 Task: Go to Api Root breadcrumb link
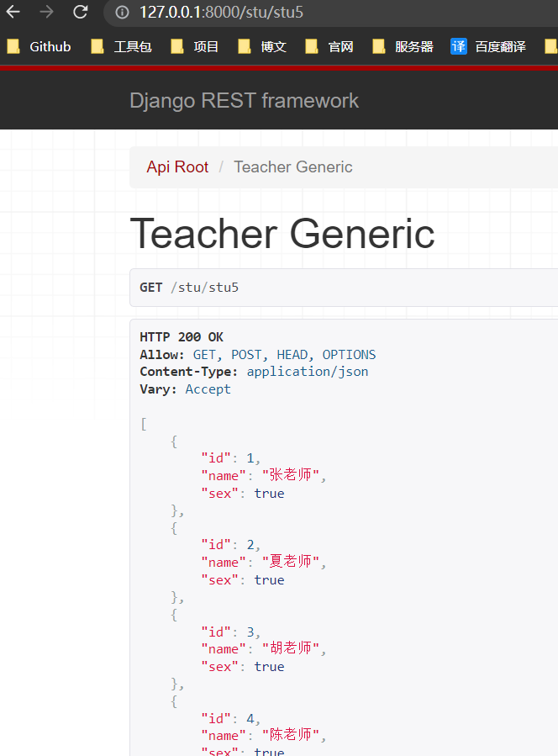(x=177, y=167)
